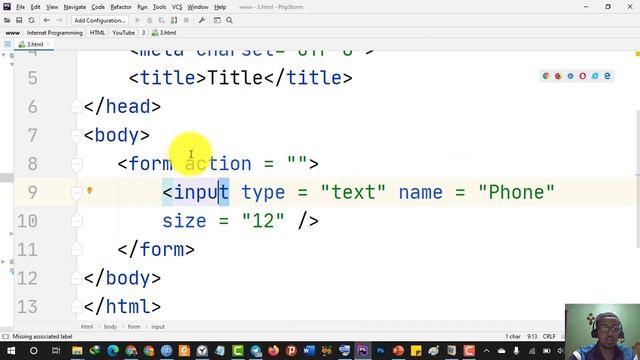Open Task View on the taskbar
Screen dimensions: 640x360
pos(56,351)
